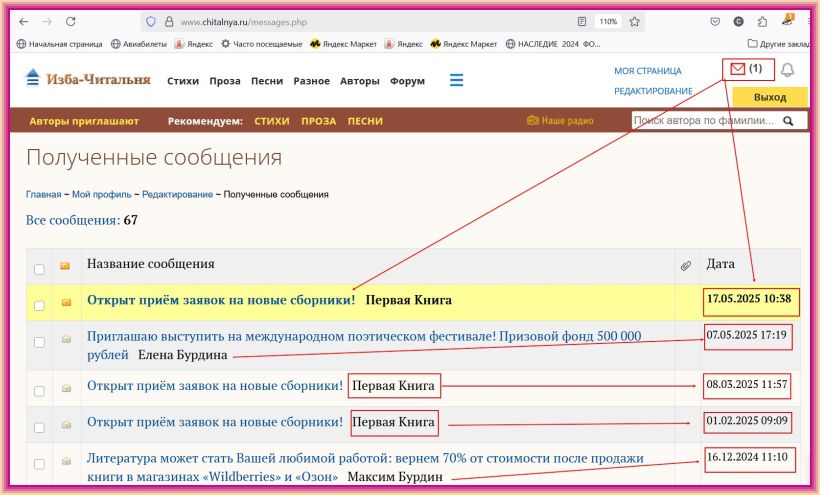
Task: Click the search magnifier icon
Action: [x=788, y=121]
